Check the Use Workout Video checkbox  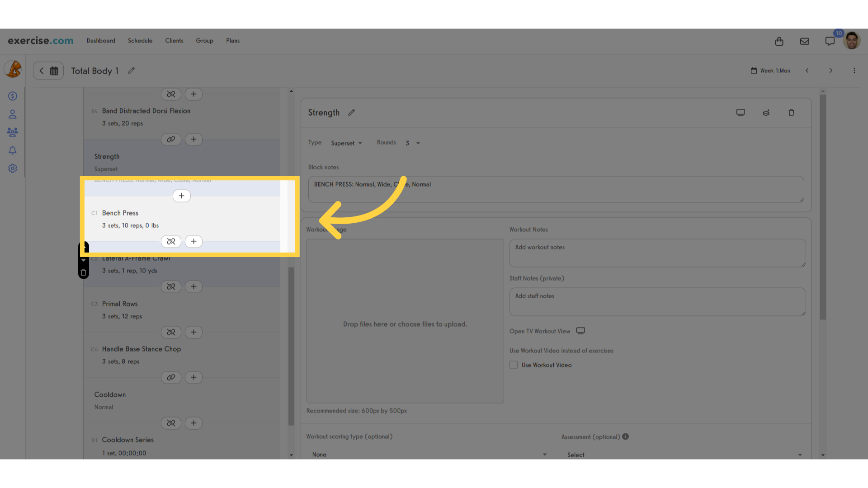tap(513, 364)
